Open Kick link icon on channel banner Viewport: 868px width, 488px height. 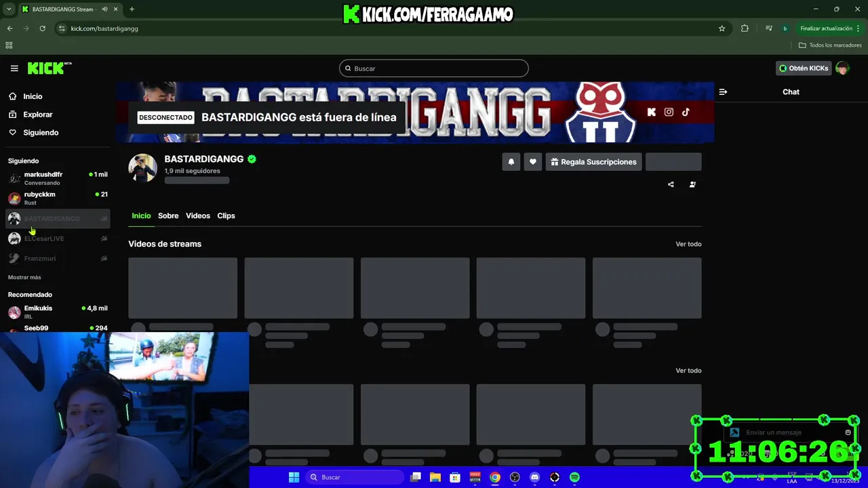[x=652, y=113]
